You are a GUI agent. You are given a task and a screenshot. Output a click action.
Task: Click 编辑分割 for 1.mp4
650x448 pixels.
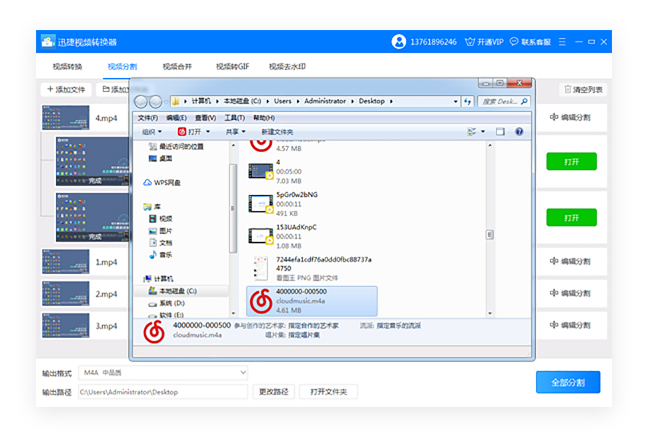coord(570,261)
